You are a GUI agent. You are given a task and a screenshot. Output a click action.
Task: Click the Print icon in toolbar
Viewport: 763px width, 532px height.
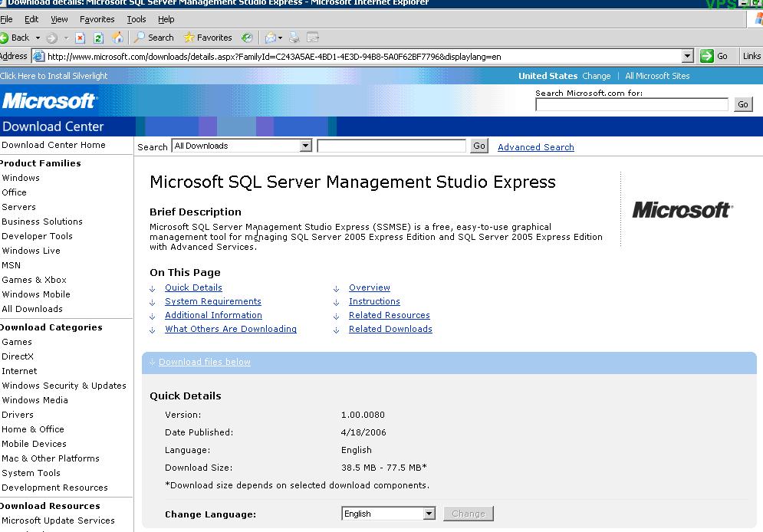[x=294, y=38]
